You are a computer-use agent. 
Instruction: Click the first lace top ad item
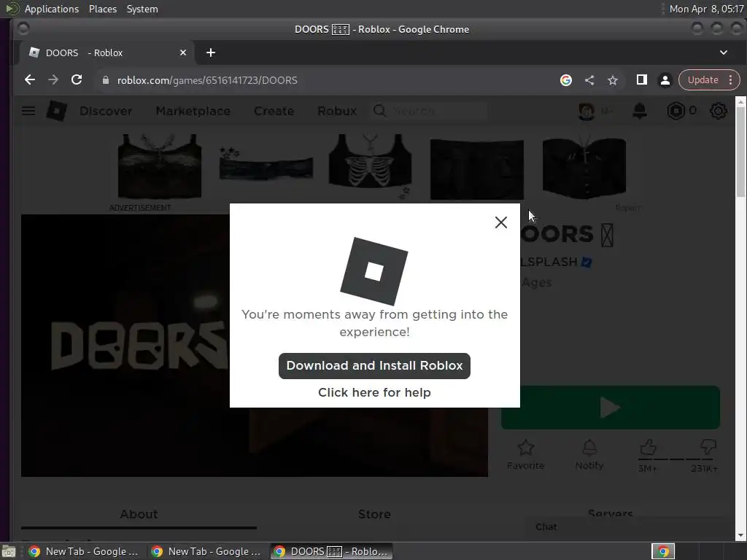160,166
